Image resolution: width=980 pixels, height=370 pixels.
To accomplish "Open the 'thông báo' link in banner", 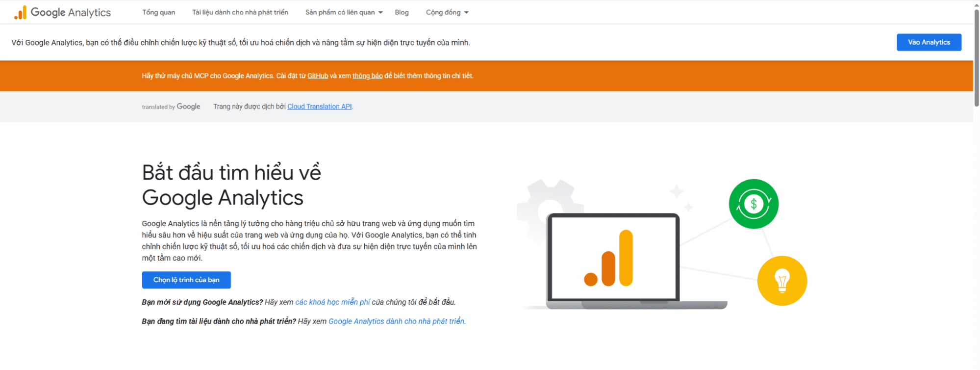I will tap(368, 76).
